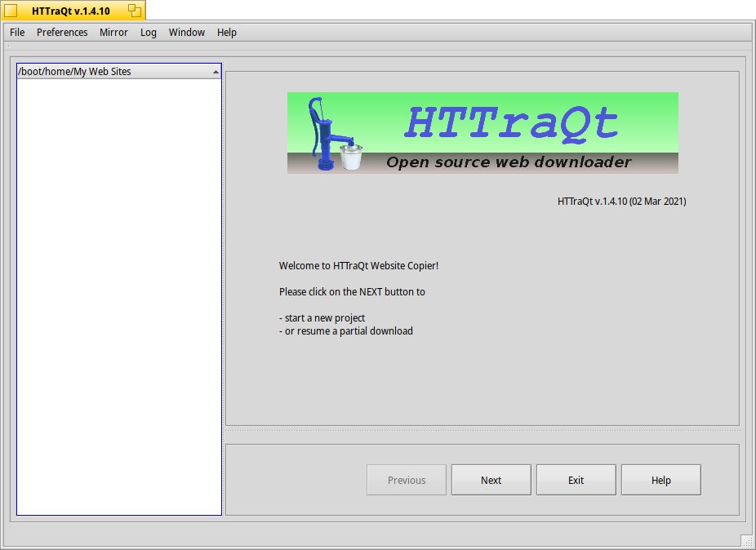Click 'Welcome to HTTraQt Website Copier!' text
This screenshot has width=756, height=550.
(358, 265)
